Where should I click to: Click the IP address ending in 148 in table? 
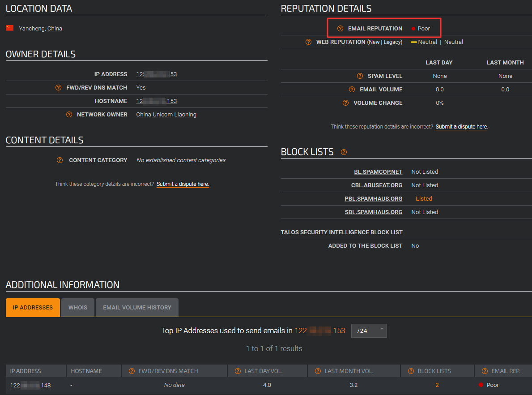click(30, 385)
